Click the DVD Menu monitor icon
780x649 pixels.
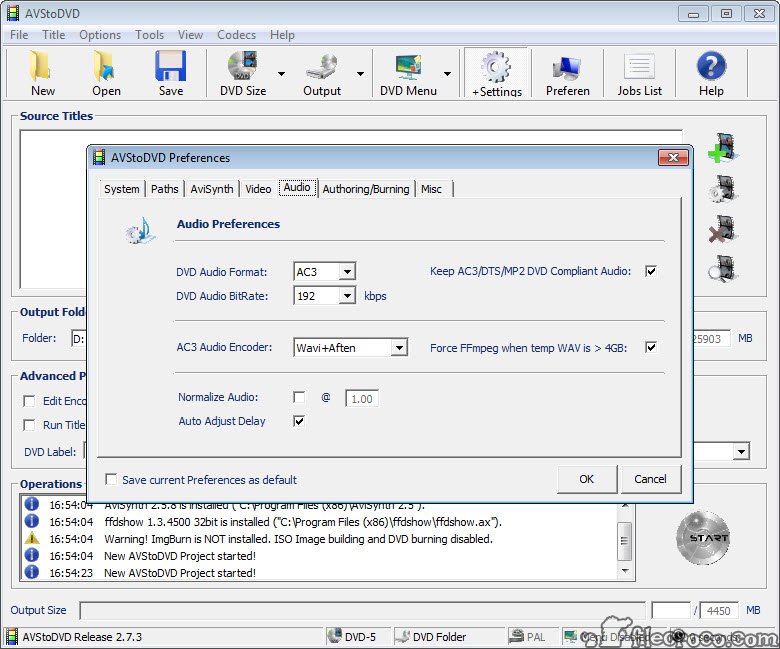pos(409,67)
